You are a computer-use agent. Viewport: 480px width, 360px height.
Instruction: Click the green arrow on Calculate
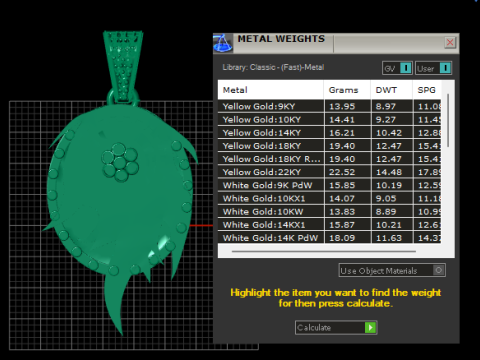pyautogui.click(x=370, y=328)
